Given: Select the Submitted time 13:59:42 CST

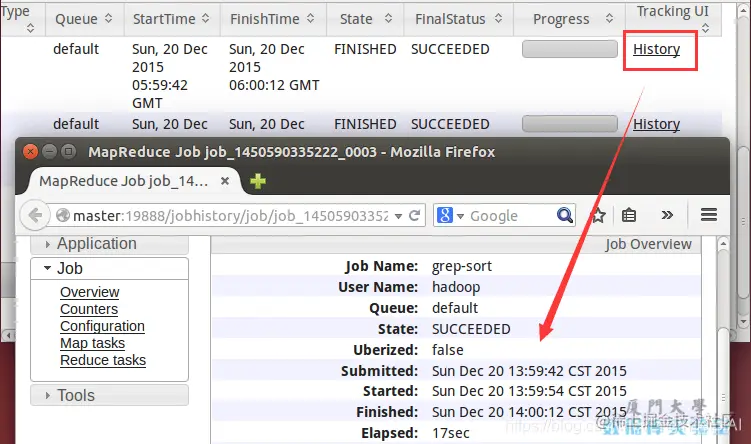Looking at the screenshot, I should [529, 371].
